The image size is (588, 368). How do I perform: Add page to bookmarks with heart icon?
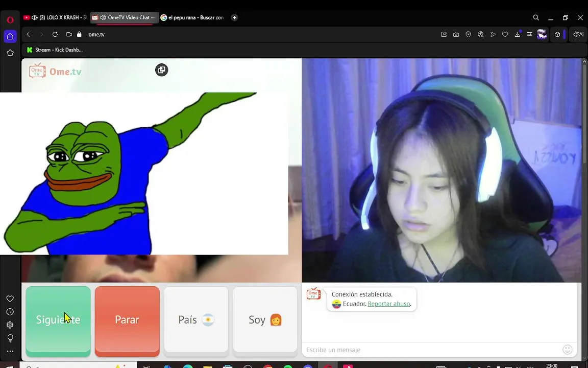click(505, 34)
